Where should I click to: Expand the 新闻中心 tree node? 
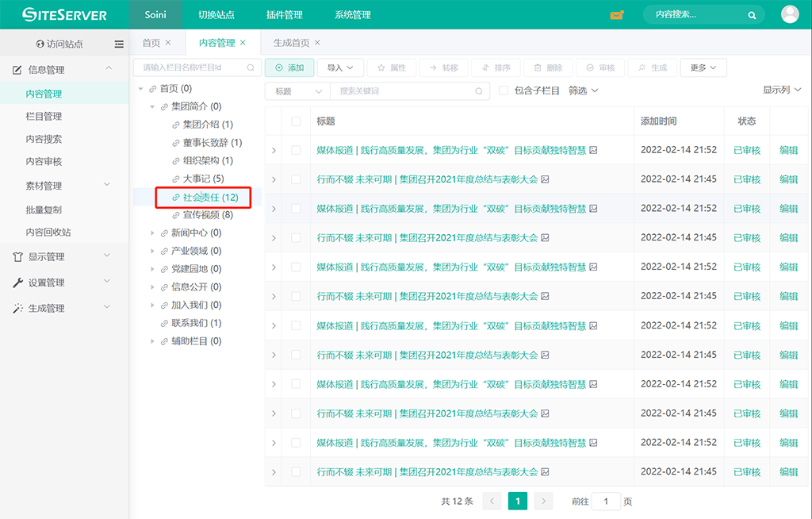coord(153,233)
